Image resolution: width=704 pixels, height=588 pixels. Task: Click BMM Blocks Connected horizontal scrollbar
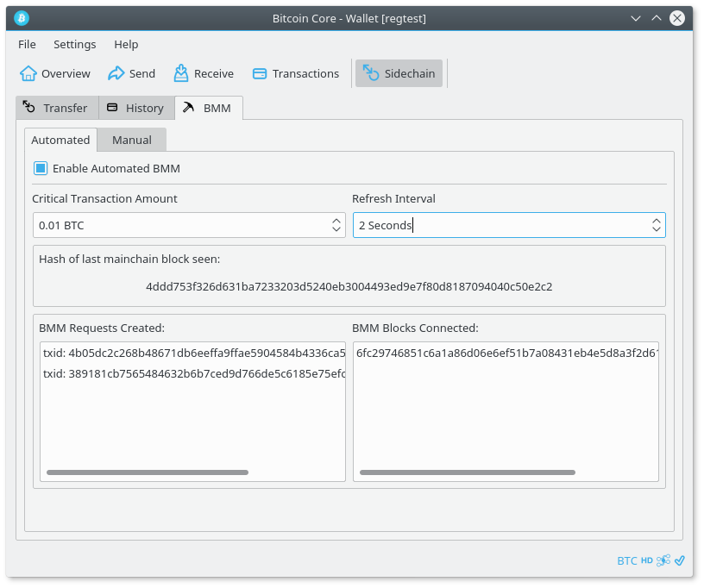point(468,472)
